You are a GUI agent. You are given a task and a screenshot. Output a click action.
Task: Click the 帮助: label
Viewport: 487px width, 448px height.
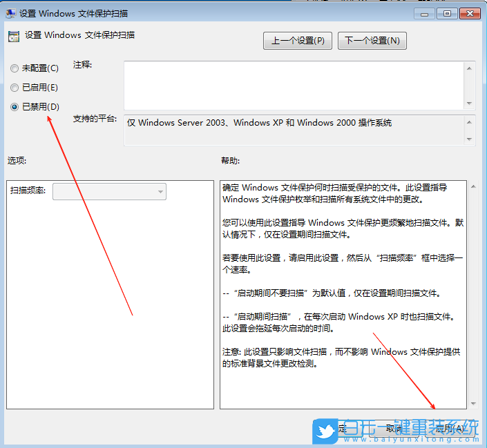pyautogui.click(x=231, y=161)
